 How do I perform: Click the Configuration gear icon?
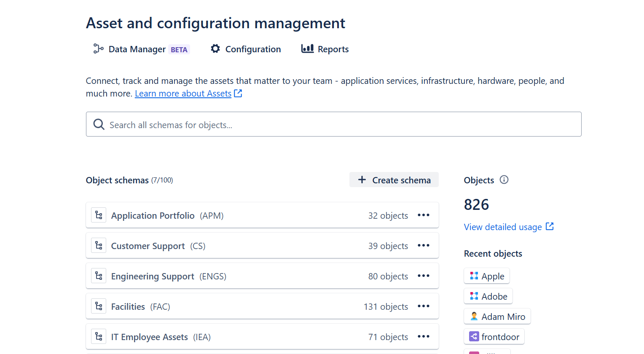(x=215, y=49)
